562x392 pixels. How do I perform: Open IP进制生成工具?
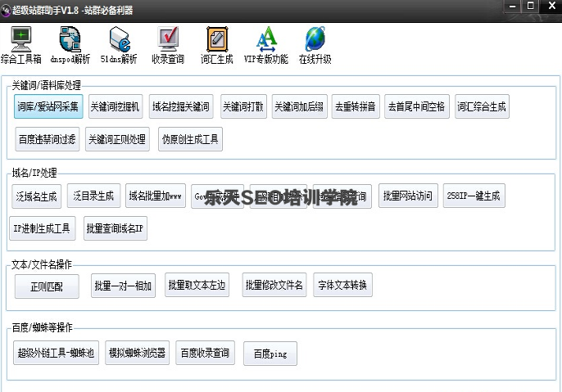point(43,228)
